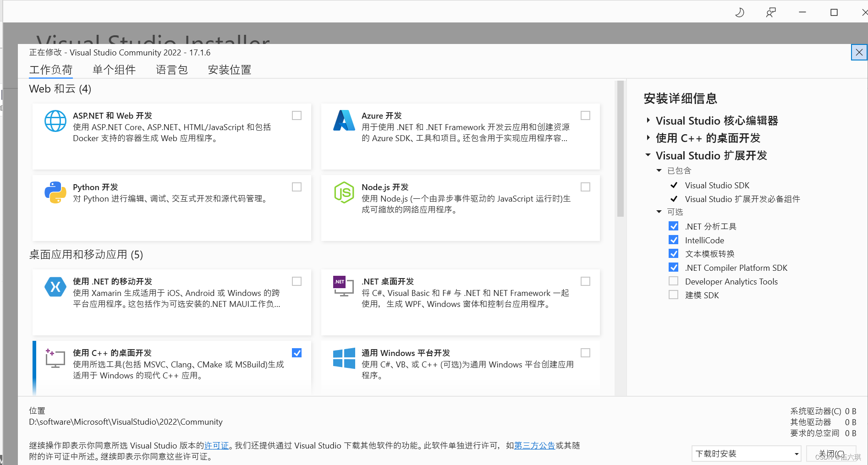Click the Visual Studio SDK included item
The width and height of the screenshot is (868, 465).
coord(717,185)
